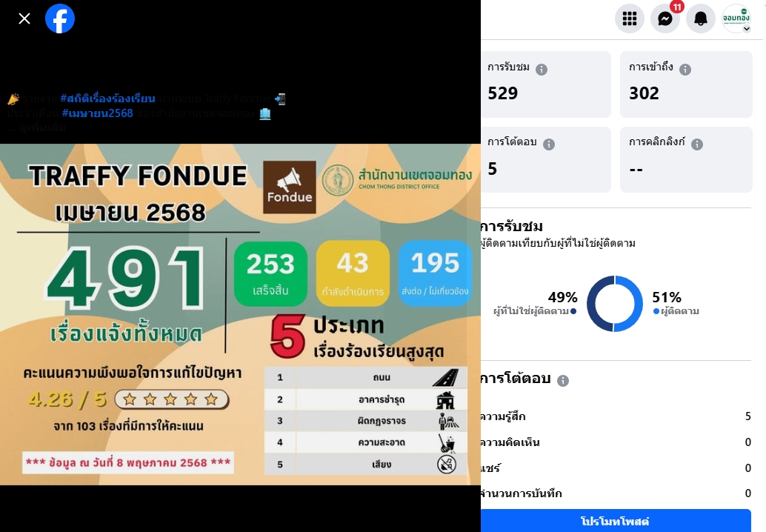The image size is (766, 532).
Task: Select the ความรู้สึก interaction row
Action: 616,416
